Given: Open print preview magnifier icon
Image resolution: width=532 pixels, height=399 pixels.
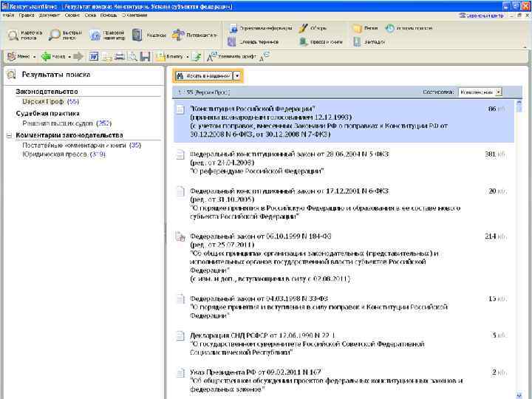Looking at the screenshot, I should [x=132, y=57].
